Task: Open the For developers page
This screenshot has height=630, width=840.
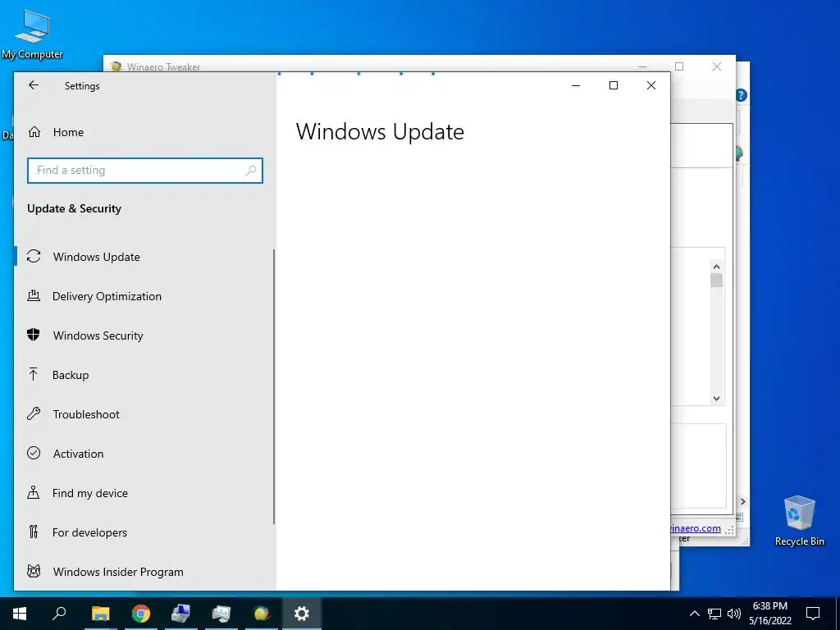Action: 144,532
